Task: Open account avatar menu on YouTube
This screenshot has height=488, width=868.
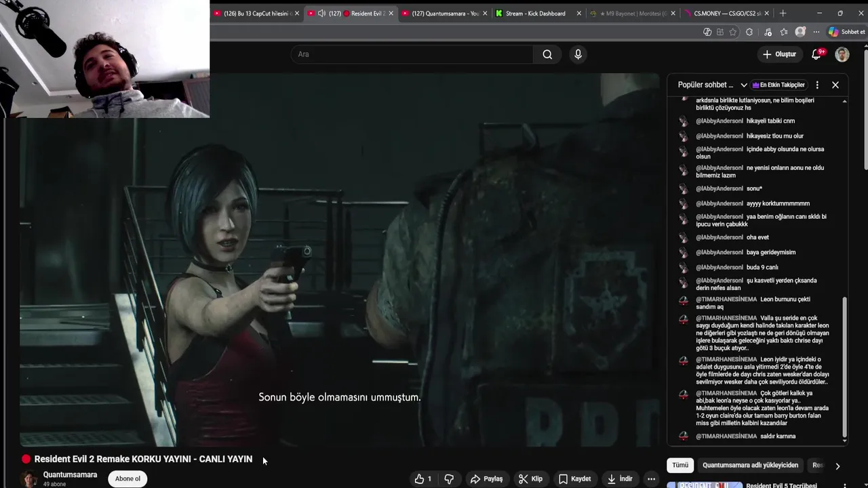Action: click(x=842, y=54)
